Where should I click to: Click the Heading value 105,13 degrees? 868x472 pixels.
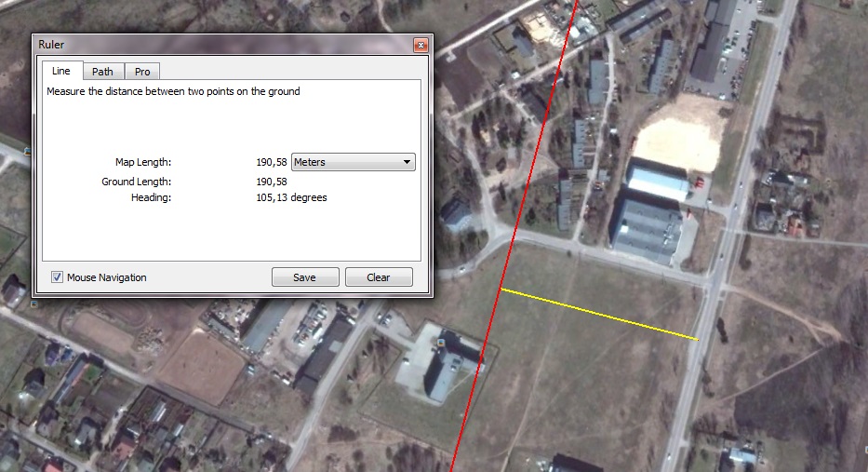(x=292, y=197)
